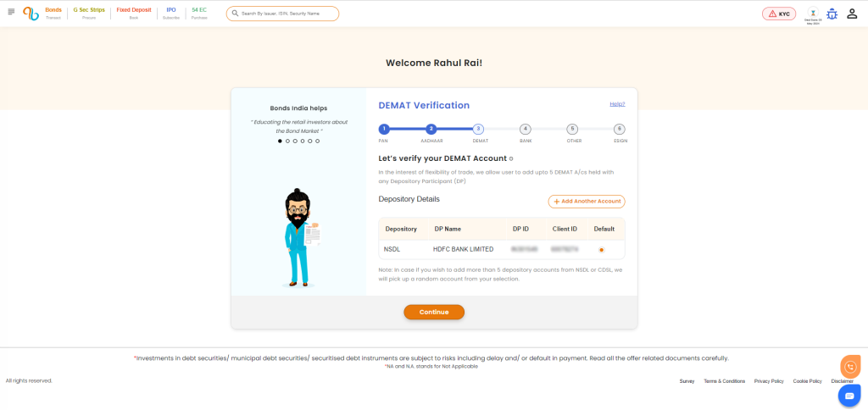
Task: Click the blue bug report icon
Action: click(832, 14)
